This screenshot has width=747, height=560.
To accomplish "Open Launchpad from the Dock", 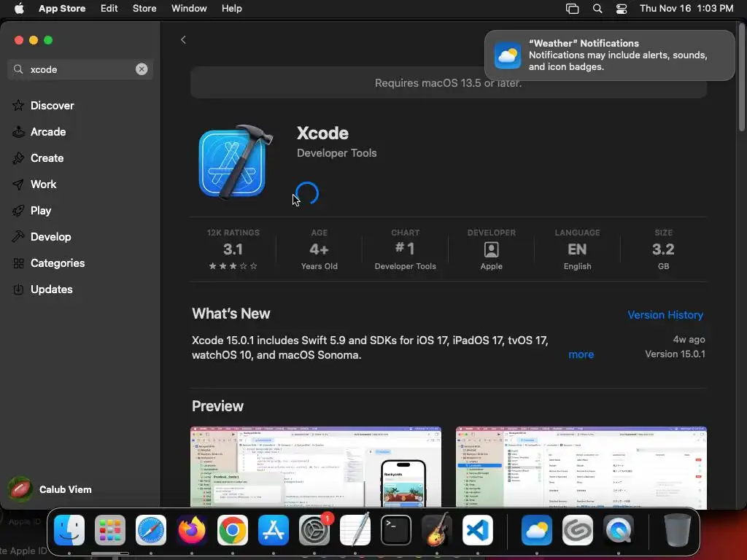I will [110, 530].
